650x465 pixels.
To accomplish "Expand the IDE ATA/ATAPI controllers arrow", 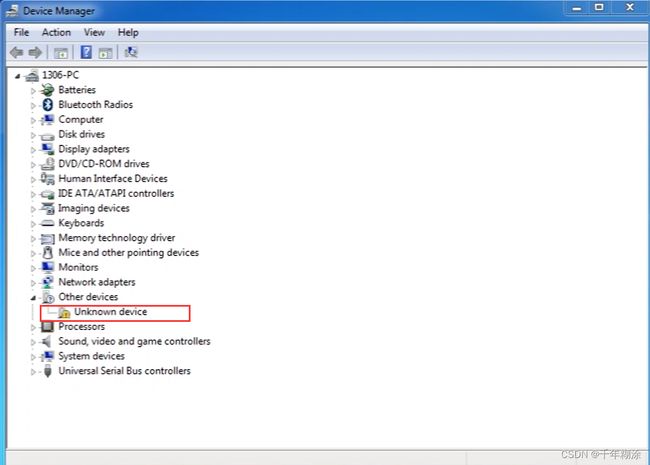I will pyautogui.click(x=33, y=194).
